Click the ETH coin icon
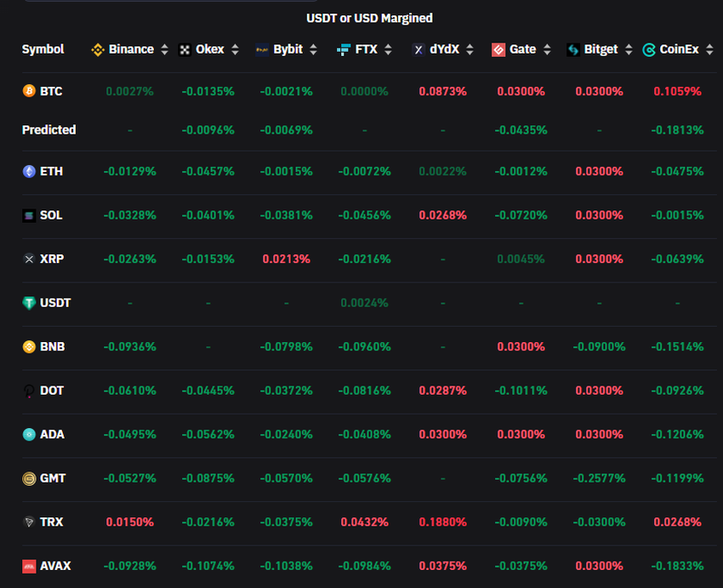 tap(29, 172)
